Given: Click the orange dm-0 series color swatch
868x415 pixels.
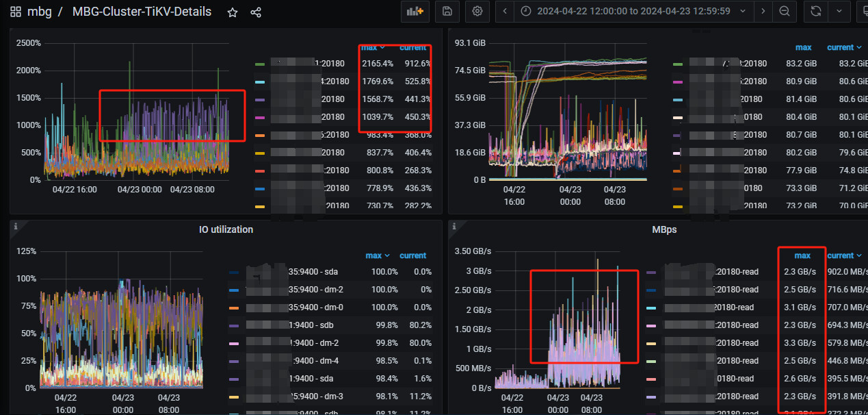Looking at the screenshot, I should pos(235,307).
